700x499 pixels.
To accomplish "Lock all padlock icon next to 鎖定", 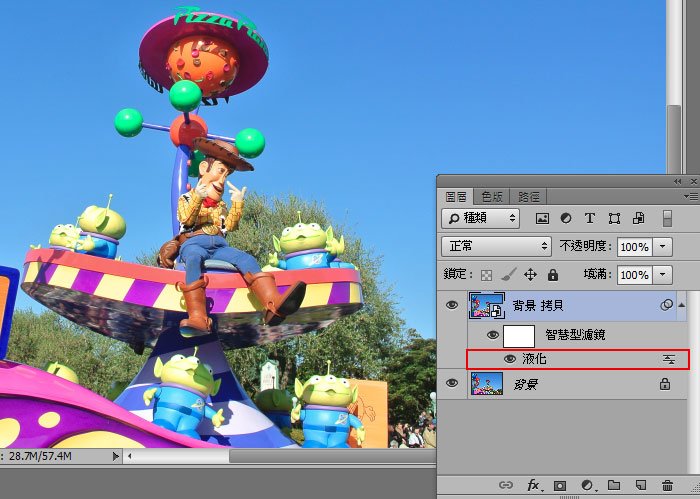I will pyautogui.click(x=553, y=275).
